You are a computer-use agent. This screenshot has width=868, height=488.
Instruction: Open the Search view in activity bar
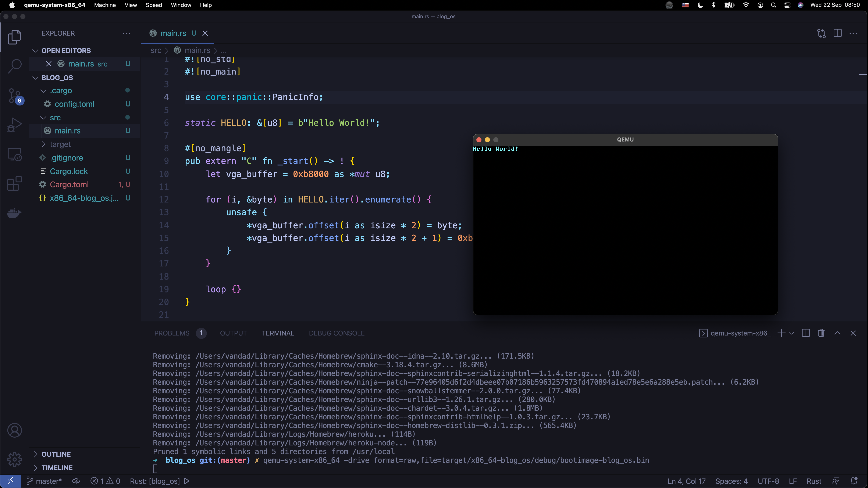[x=14, y=66]
